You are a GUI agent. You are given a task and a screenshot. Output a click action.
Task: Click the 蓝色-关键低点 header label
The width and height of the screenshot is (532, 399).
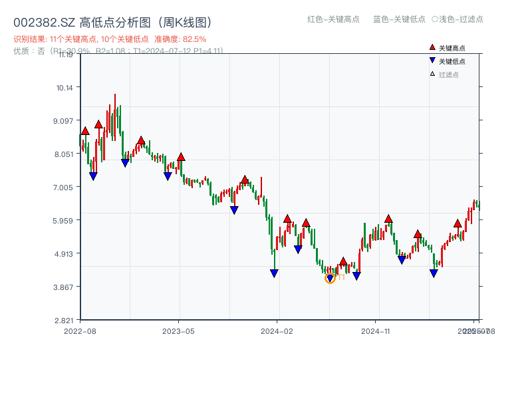[399, 19]
